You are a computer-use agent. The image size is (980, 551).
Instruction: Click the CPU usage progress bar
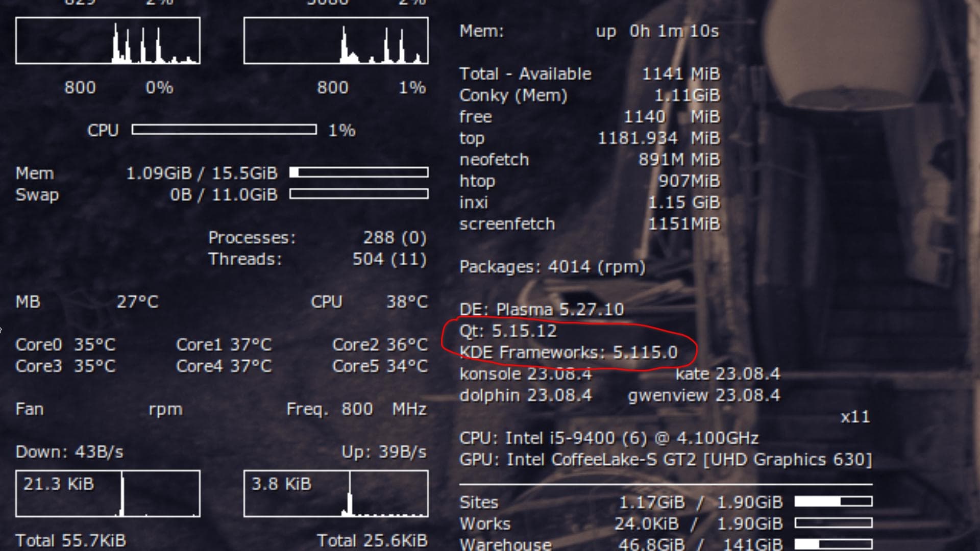tap(224, 130)
